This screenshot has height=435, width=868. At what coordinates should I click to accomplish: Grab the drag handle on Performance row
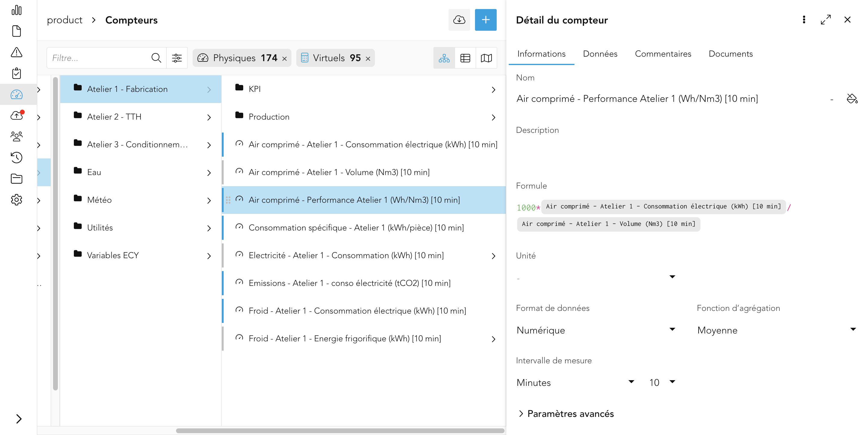[x=228, y=200]
